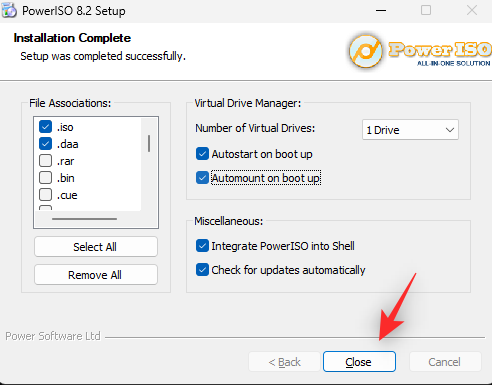
Task: Minimize the PowerISO Setup window
Action: 381,11
